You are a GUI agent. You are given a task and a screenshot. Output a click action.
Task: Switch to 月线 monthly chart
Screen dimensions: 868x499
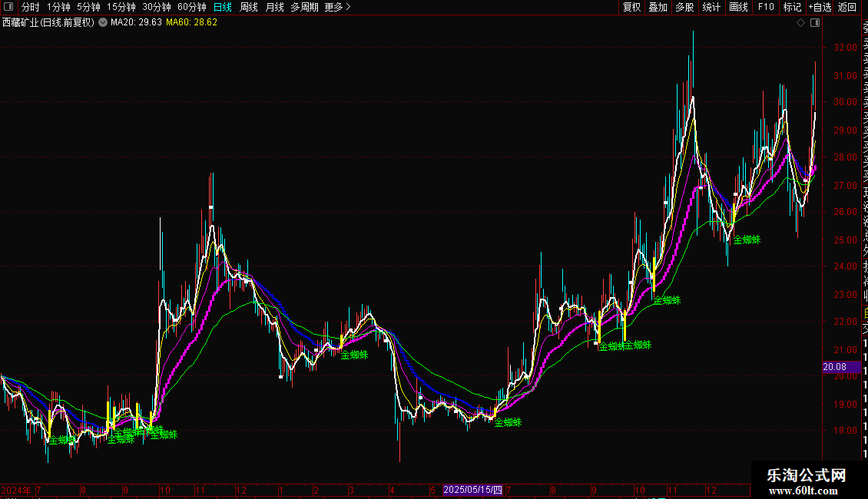(x=274, y=7)
